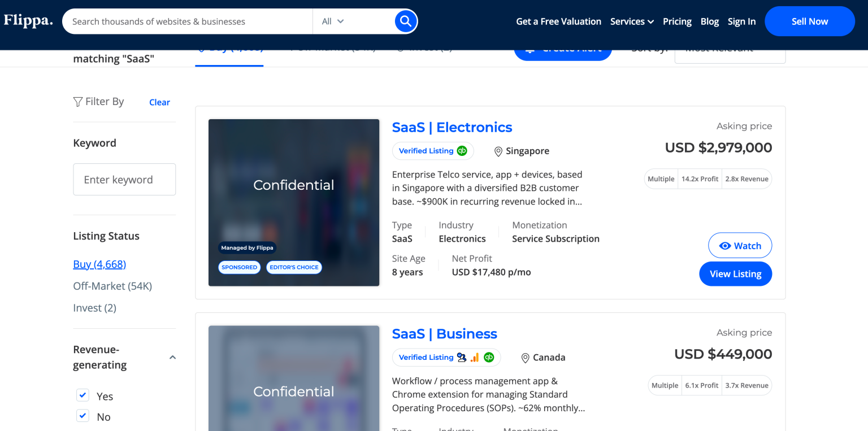Click the Enter keyword input field

click(124, 179)
